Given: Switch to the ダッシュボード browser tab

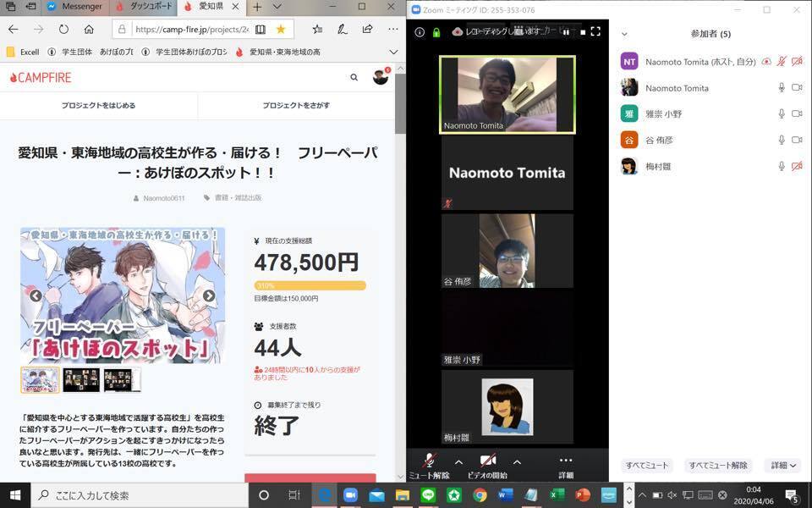Looking at the screenshot, I should [x=145, y=7].
